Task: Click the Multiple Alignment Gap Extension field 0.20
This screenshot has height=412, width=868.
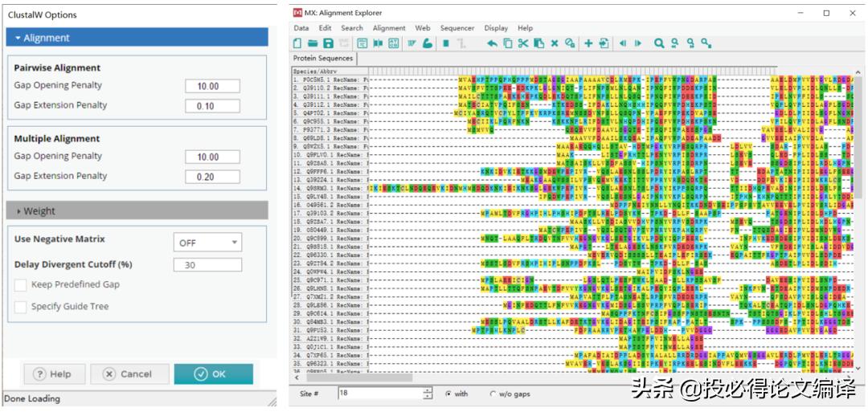Action: point(212,177)
